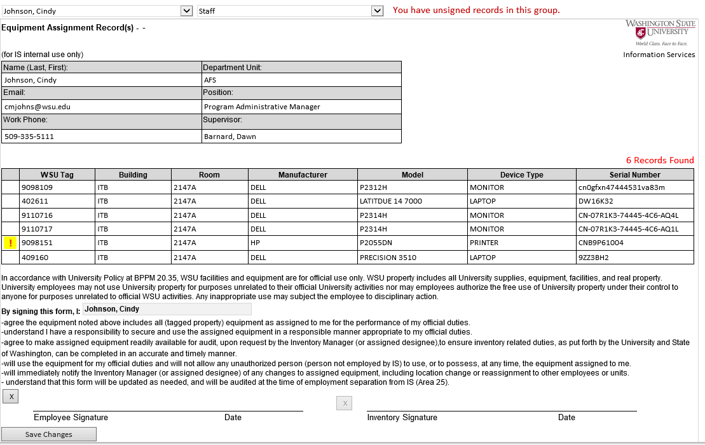Click the Serial Number column header

click(x=634, y=175)
